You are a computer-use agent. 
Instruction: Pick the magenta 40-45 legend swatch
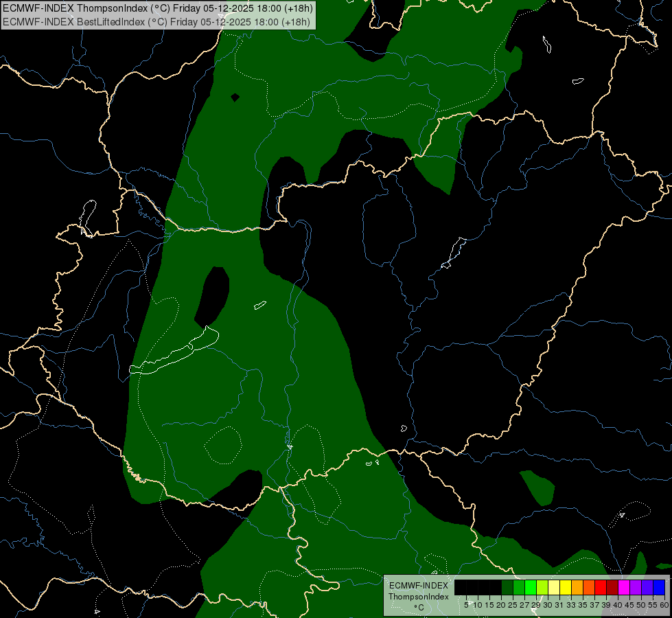(624, 587)
